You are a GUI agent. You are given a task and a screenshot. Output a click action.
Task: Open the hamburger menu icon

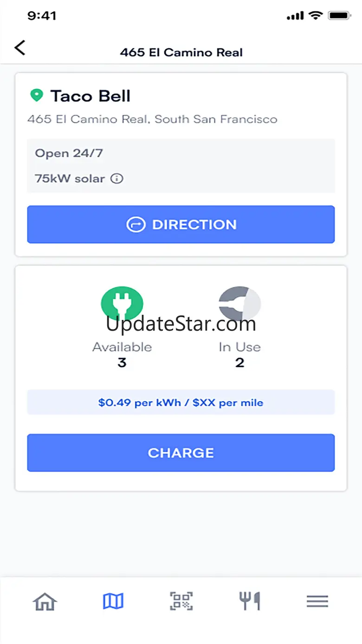point(317,602)
